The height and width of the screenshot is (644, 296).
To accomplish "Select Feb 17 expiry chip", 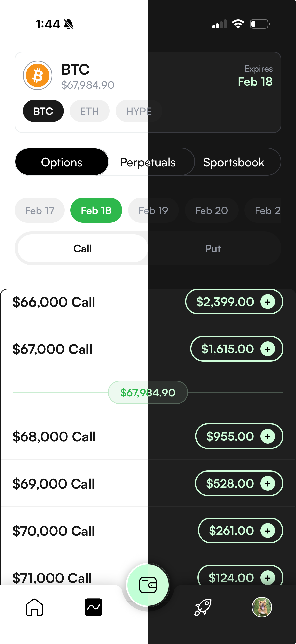I will 40,210.
